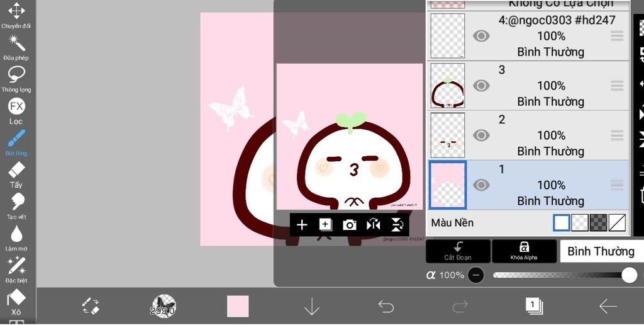The height and width of the screenshot is (325, 644).
Task: Toggle the layers panel button
Action: (533, 306)
